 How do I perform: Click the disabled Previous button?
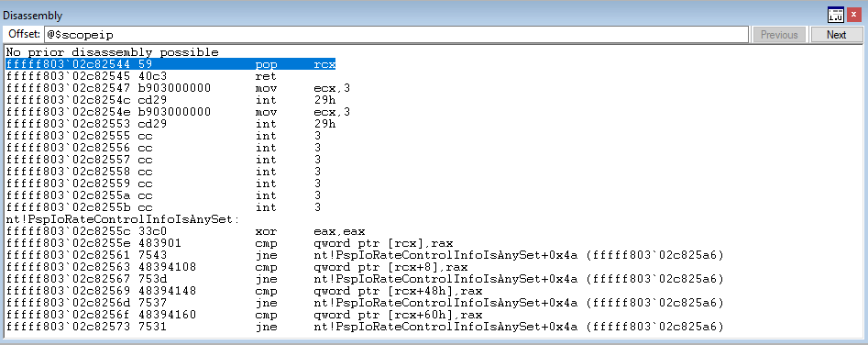(779, 35)
